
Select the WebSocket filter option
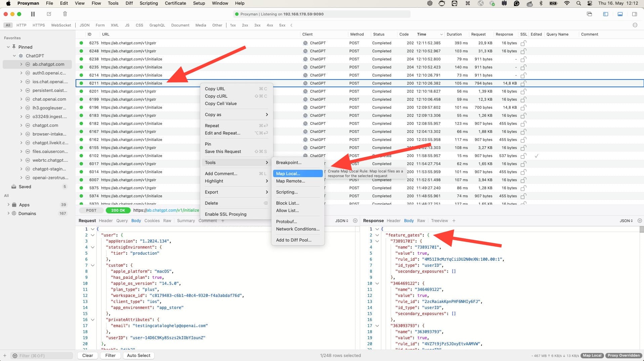tap(61, 25)
